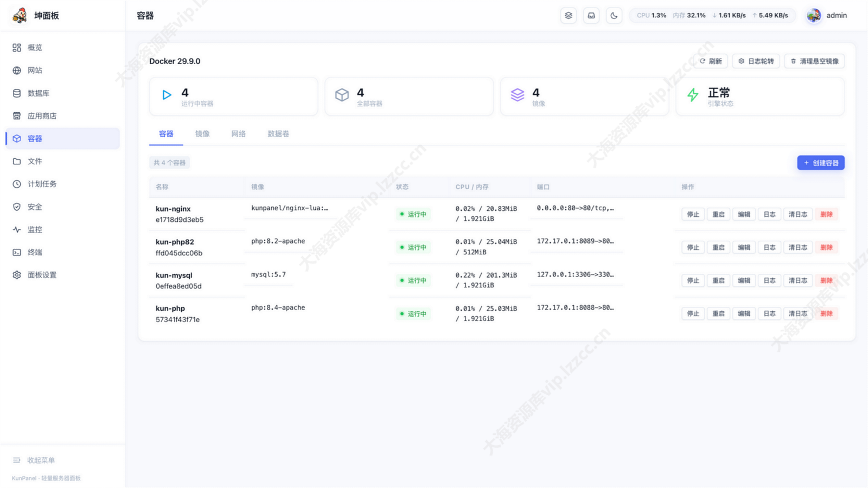Open 监控 in the sidebar

62,229
